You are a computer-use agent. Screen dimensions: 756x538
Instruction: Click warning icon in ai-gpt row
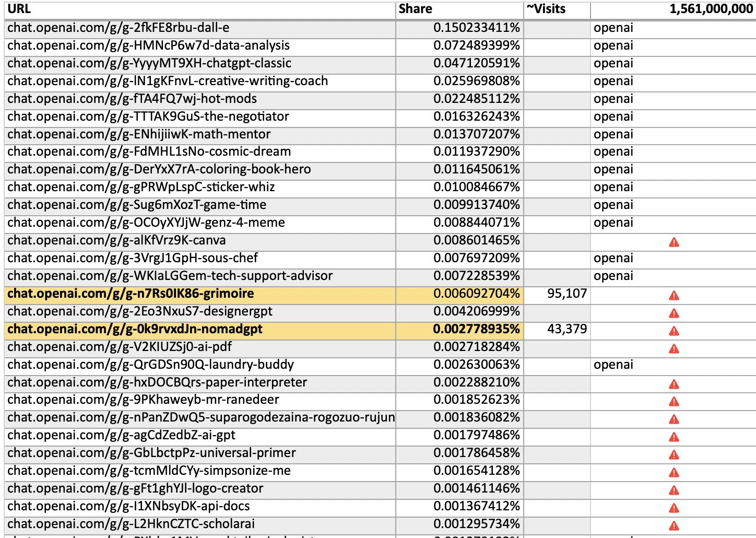(674, 437)
